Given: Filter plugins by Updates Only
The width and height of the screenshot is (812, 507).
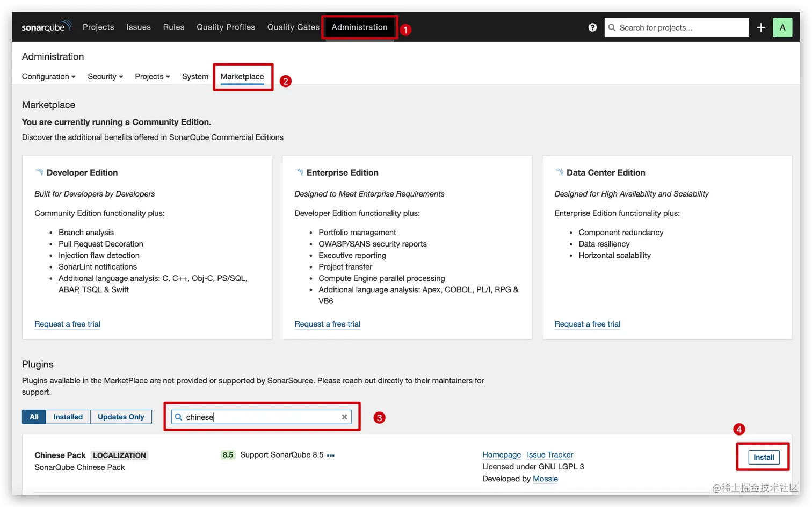Looking at the screenshot, I should point(121,417).
